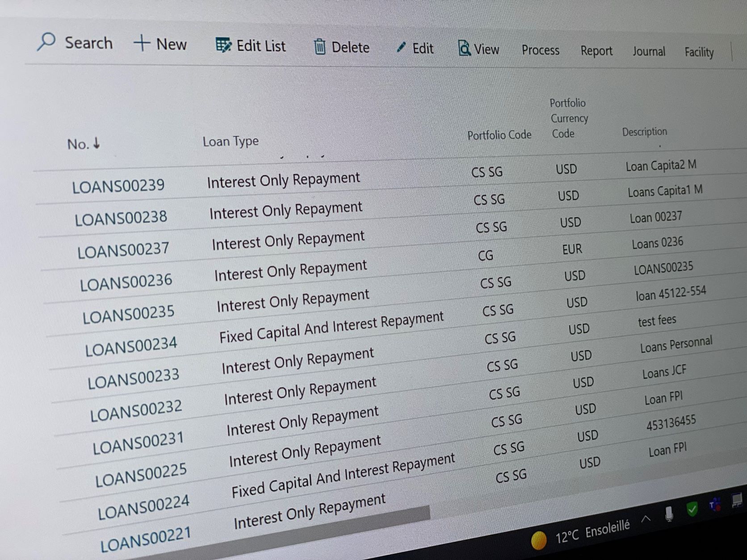
Task: Click the Description column header
Action: tap(645, 132)
